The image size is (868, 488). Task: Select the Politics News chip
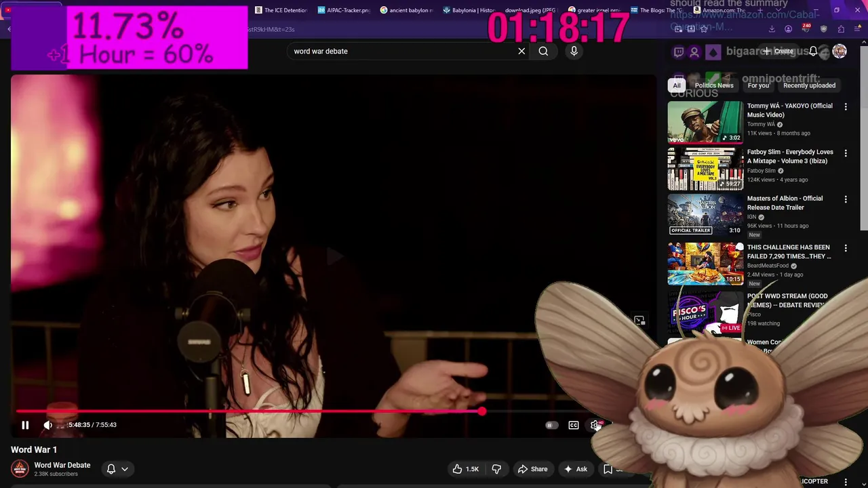click(x=714, y=85)
